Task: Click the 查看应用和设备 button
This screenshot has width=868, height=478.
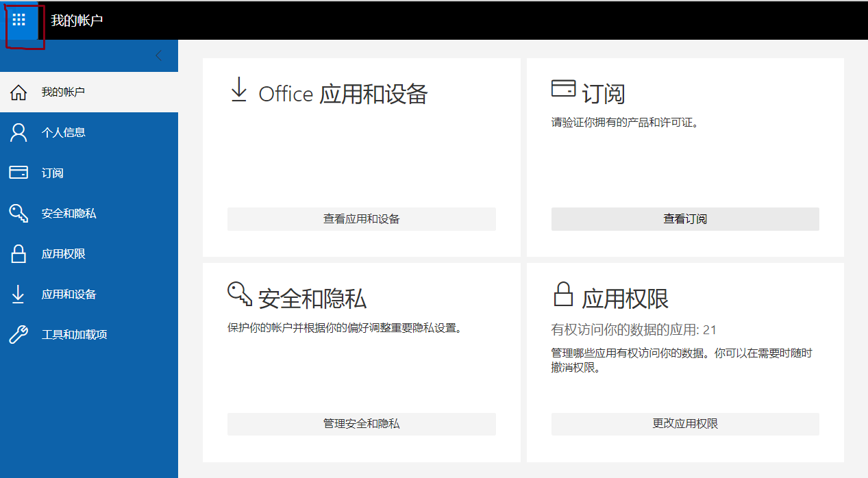Action: [x=362, y=219]
